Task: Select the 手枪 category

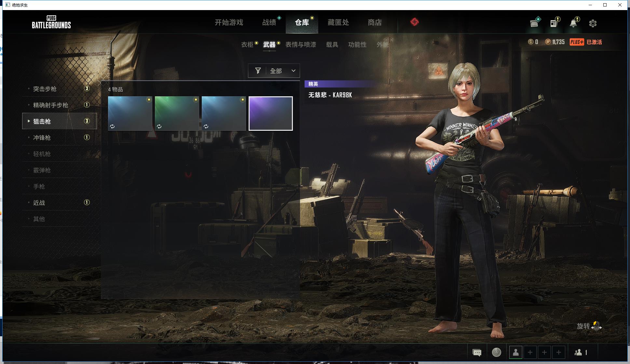Action: click(x=60, y=186)
